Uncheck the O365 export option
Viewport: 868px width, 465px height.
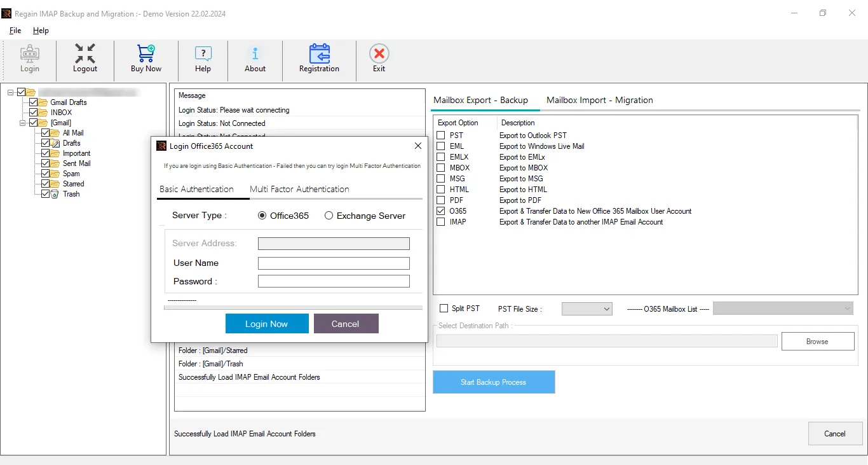[x=440, y=211]
